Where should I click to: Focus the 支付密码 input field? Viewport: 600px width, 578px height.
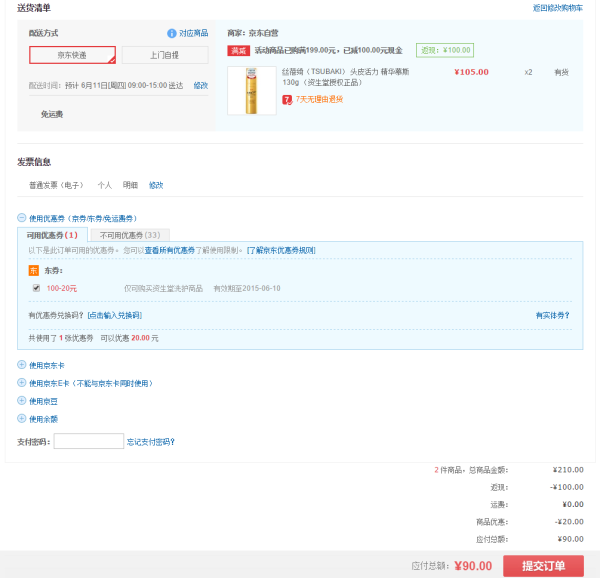click(89, 441)
